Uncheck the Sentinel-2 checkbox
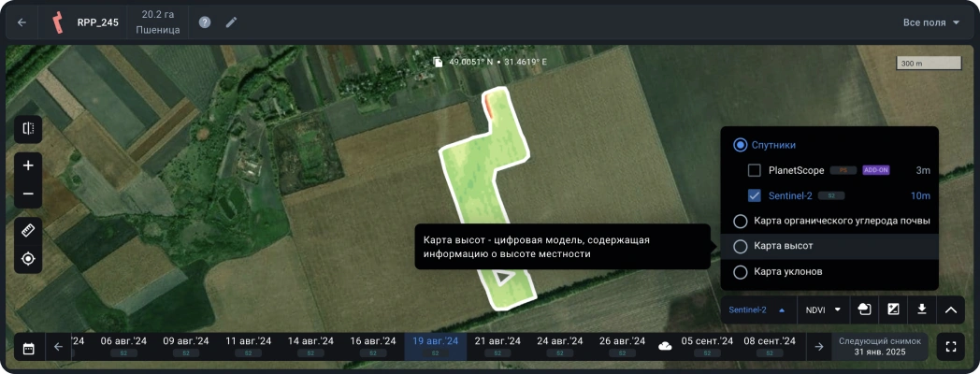 (755, 195)
